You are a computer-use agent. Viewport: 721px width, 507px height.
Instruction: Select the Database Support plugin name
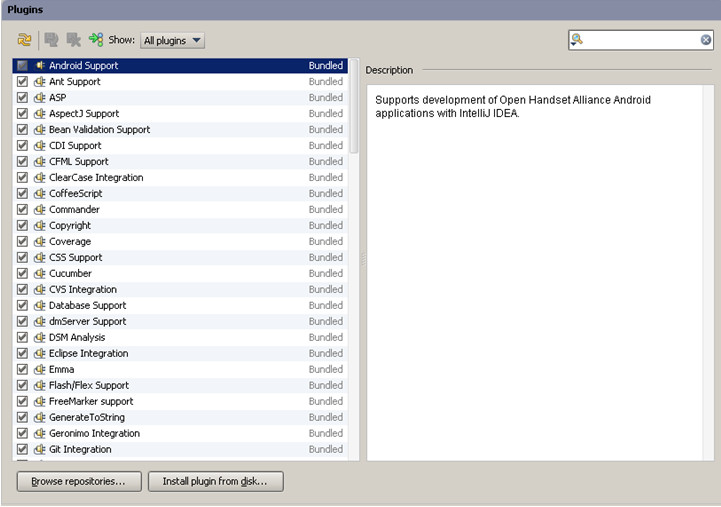tap(87, 306)
